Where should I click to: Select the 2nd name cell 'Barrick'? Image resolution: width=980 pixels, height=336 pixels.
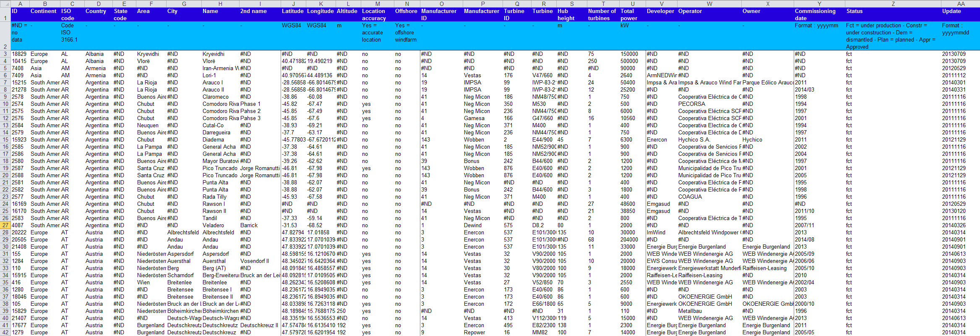260,225
